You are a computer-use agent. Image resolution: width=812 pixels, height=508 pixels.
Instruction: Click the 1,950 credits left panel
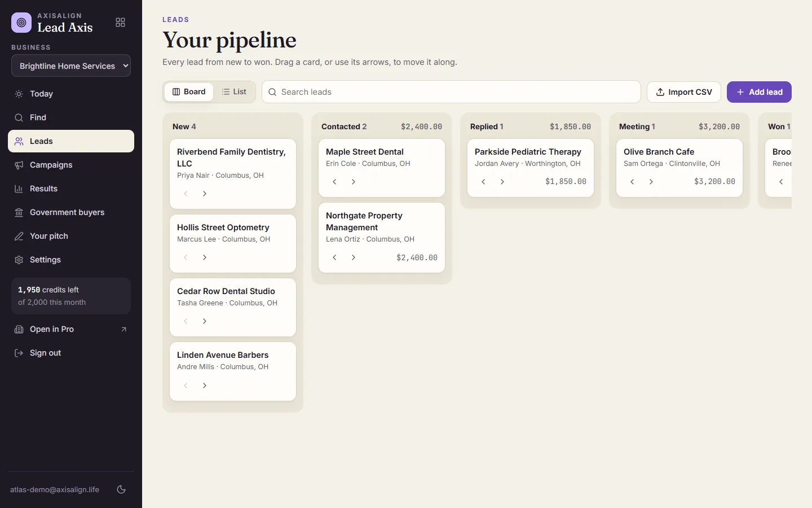(71, 296)
